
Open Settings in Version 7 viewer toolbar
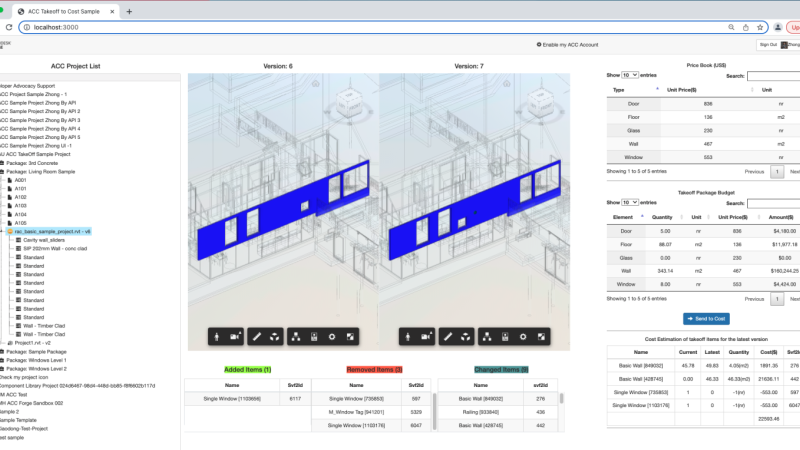(523, 337)
